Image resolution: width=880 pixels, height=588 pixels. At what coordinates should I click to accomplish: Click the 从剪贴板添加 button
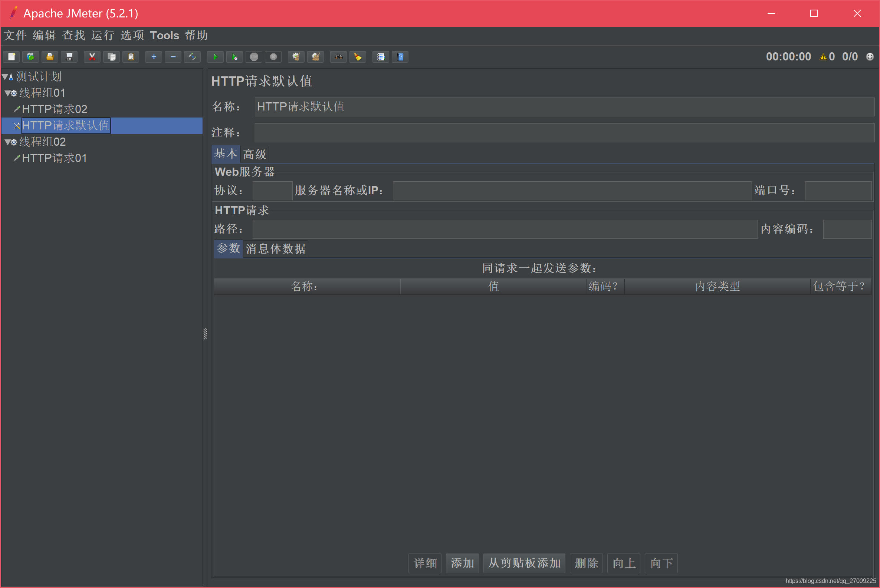point(524,563)
